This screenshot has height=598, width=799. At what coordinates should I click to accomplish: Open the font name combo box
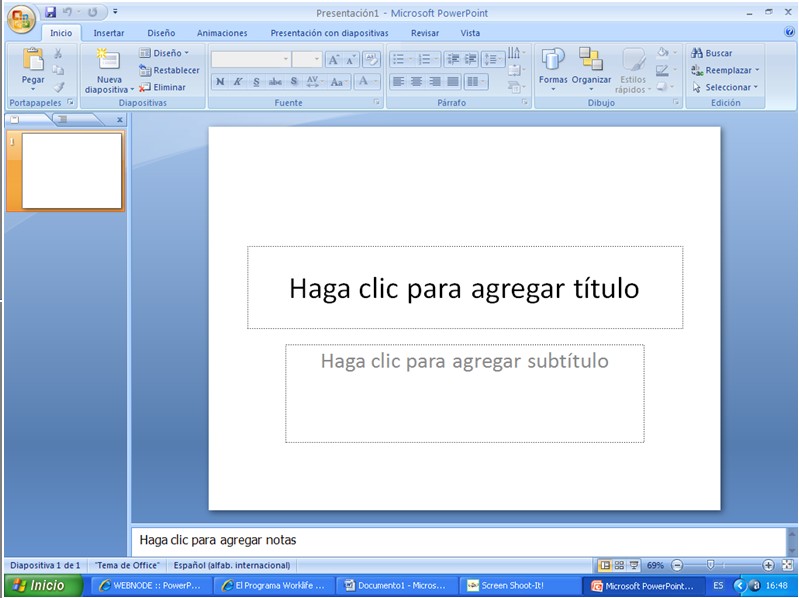[251, 60]
